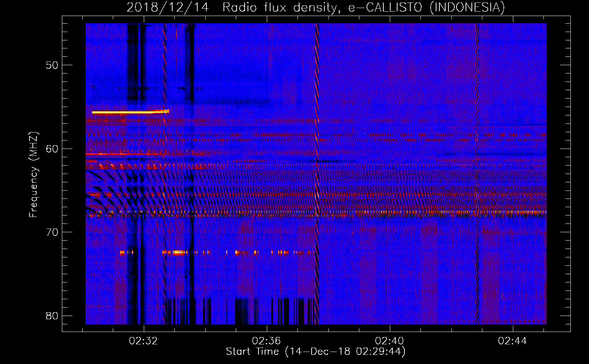This screenshot has width=589, height=364.
Task: Click the 60 MHz frequency tick label
Action: 52,149
